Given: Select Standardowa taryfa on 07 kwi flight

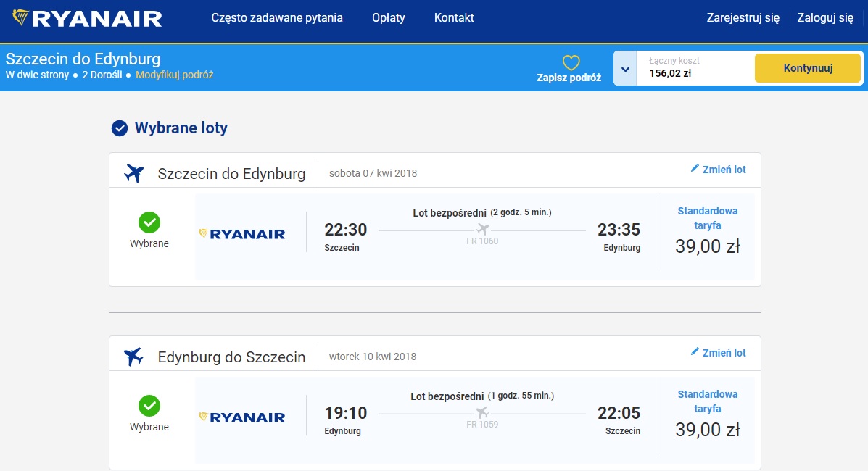Looking at the screenshot, I should pyautogui.click(x=708, y=218).
